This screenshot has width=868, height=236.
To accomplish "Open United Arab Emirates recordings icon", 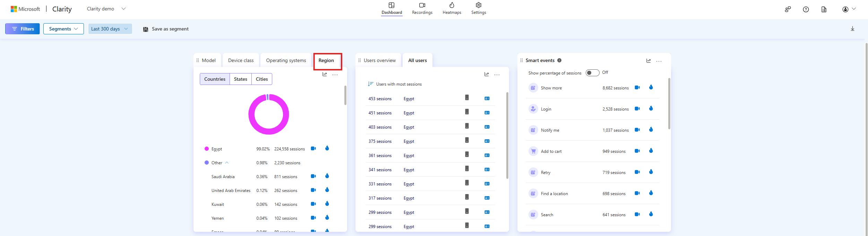I will click(x=313, y=190).
